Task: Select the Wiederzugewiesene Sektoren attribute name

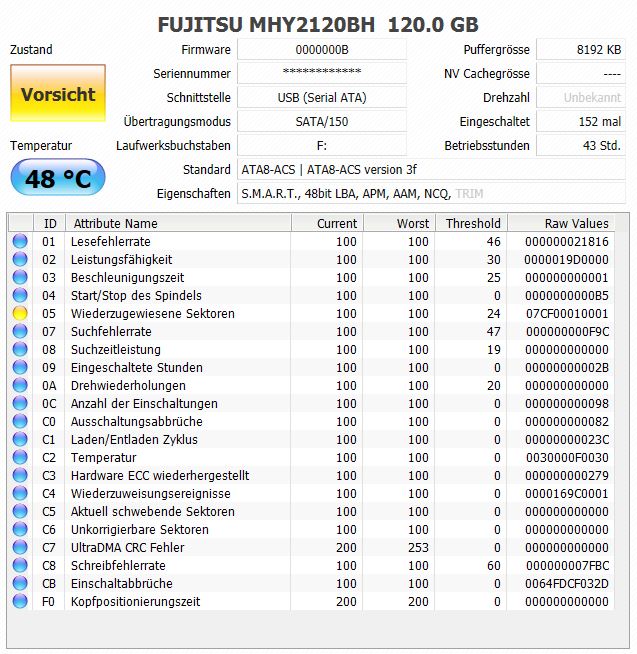Action: click(153, 313)
